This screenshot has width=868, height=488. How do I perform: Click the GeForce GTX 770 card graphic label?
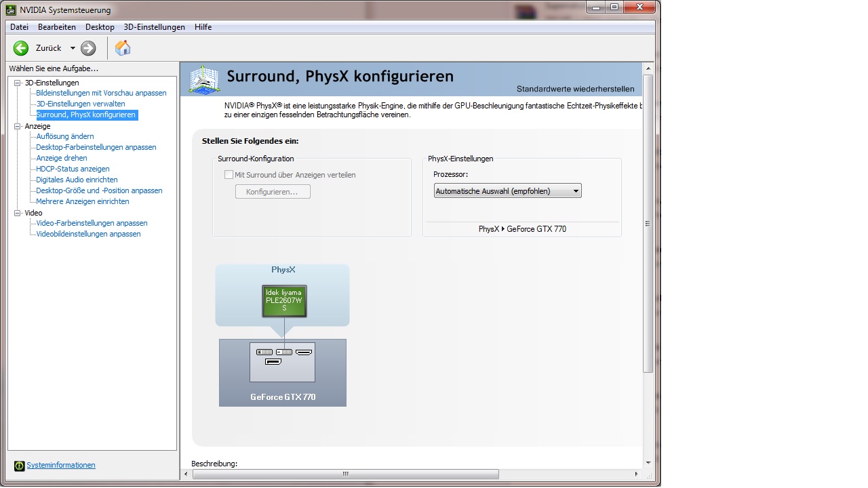pyautogui.click(x=283, y=397)
